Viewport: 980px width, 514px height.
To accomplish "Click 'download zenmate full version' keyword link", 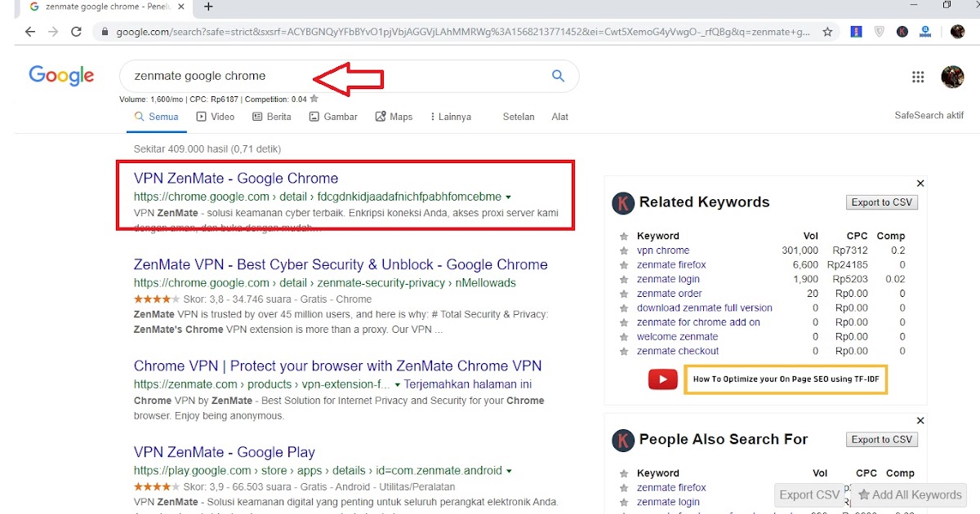I will pos(705,308).
